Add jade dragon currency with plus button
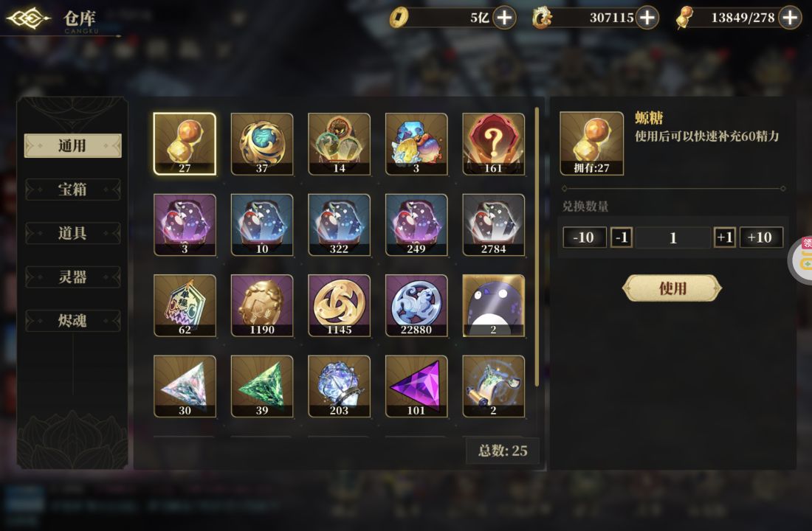Viewport: 812px width, 531px height. point(647,18)
